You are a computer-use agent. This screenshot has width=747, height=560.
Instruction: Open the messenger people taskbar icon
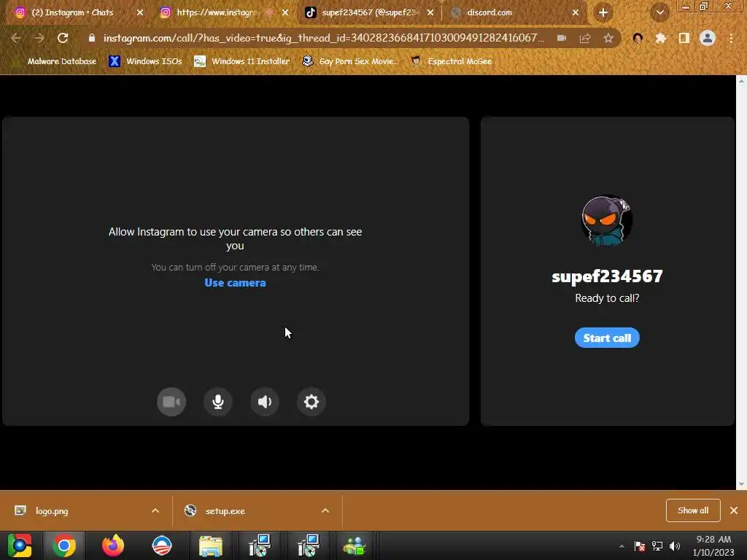coord(354,545)
